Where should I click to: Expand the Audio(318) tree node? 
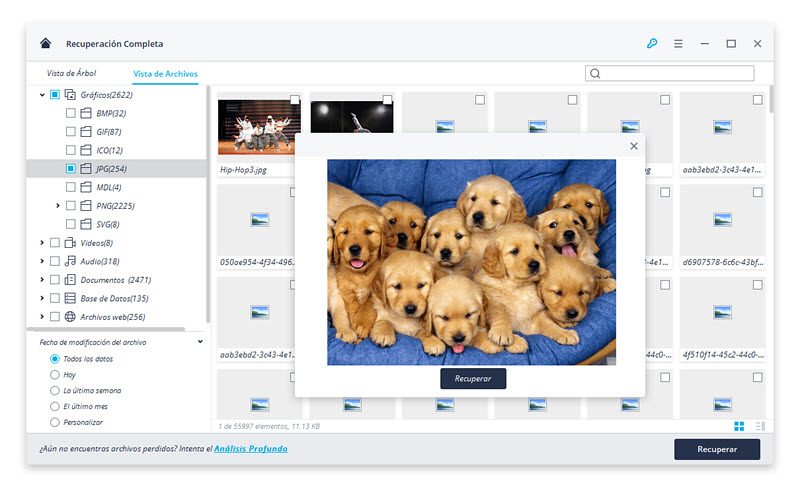pyautogui.click(x=42, y=261)
